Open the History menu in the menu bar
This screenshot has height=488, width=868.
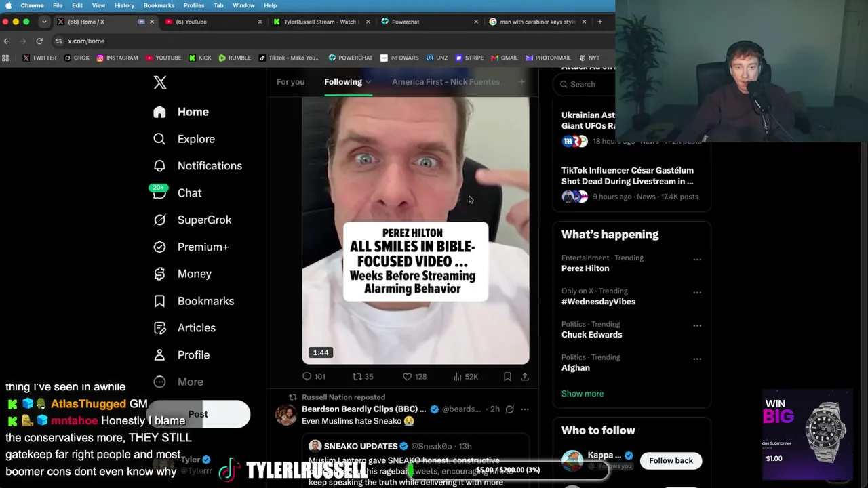(124, 5)
